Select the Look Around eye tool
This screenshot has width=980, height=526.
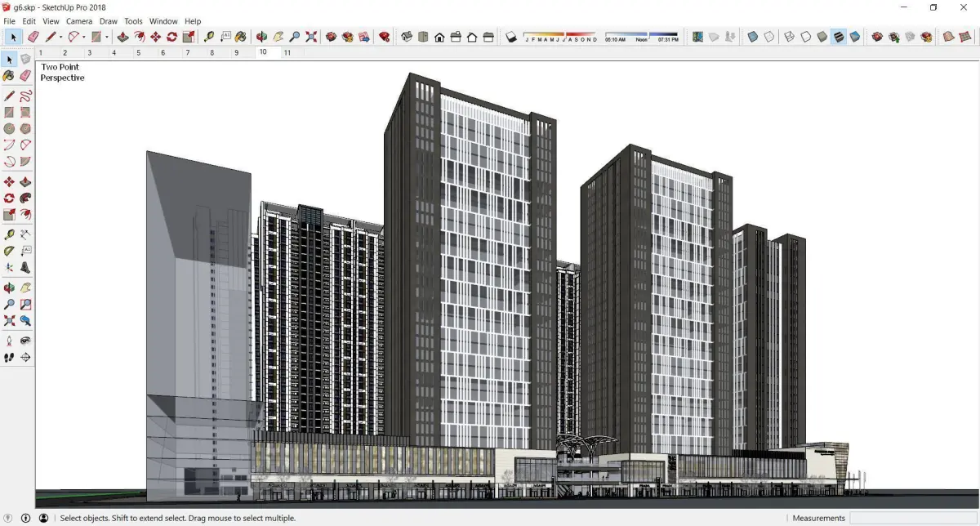(x=25, y=341)
